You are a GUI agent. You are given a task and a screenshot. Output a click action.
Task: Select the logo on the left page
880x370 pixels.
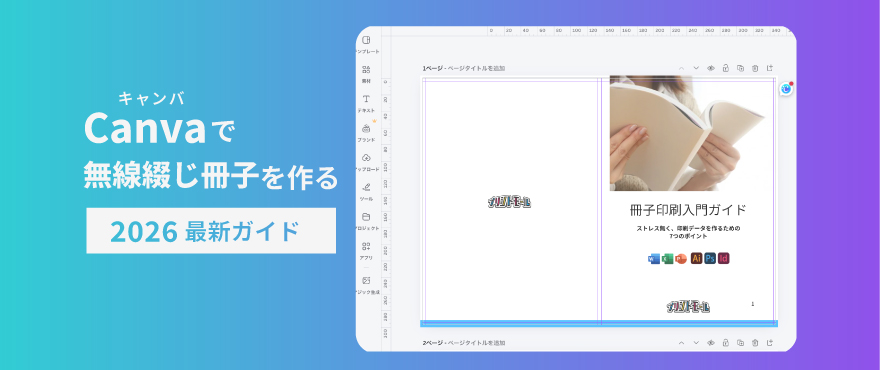[510, 202]
